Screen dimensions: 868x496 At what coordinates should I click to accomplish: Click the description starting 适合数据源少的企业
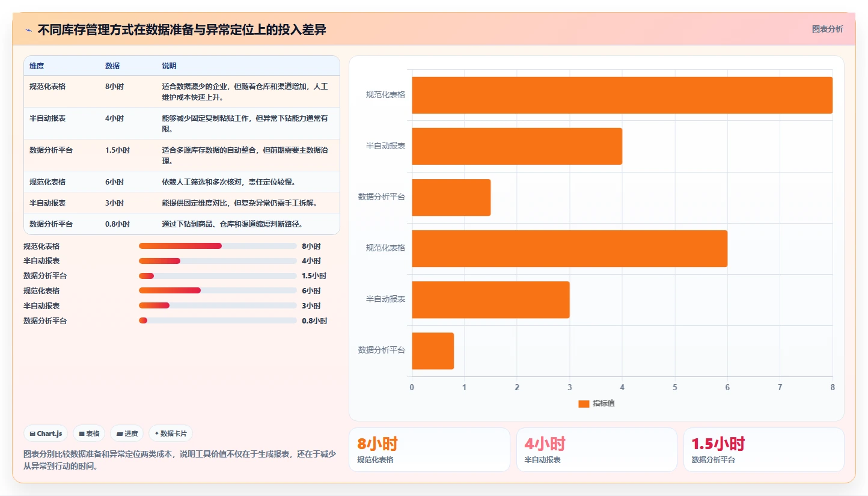245,91
